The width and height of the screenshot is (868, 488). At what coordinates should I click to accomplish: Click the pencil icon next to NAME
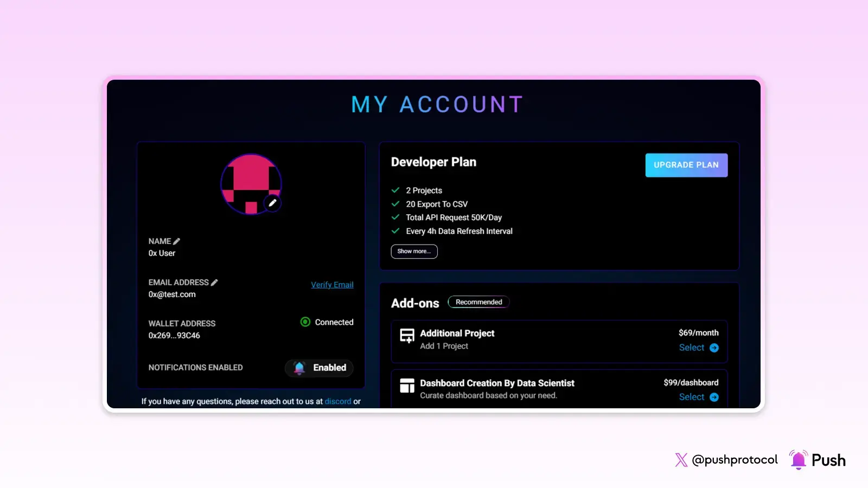[x=176, y=241]
